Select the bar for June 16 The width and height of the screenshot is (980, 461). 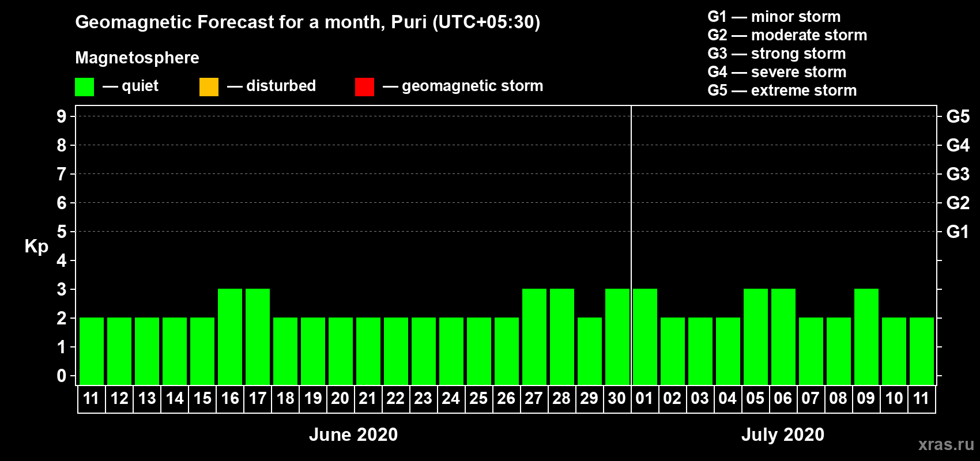(230, 337)
